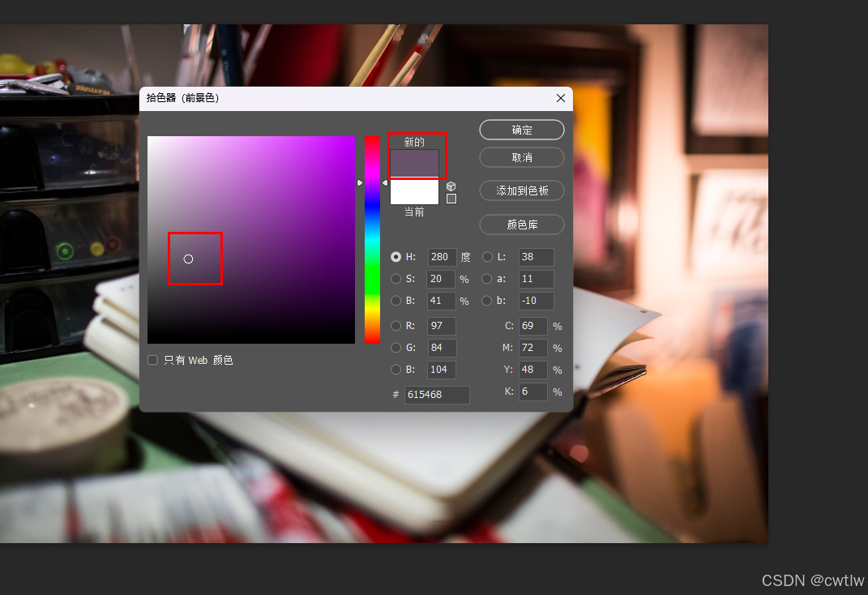The width and height of the screenshot is (868, 595).
Task: Click the G field showing 84
Action: click(442, 348)
